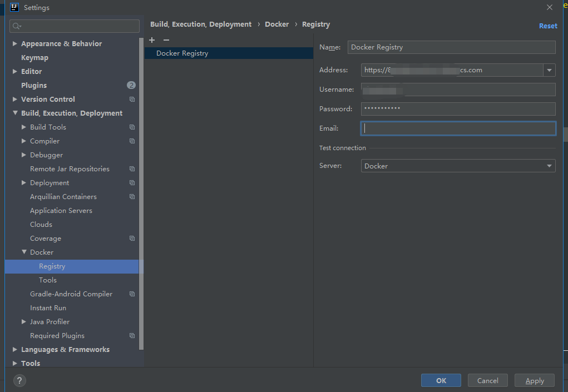Expand the Version Control section
This screenshot has height=392, width=568.
tap(15, 99)
